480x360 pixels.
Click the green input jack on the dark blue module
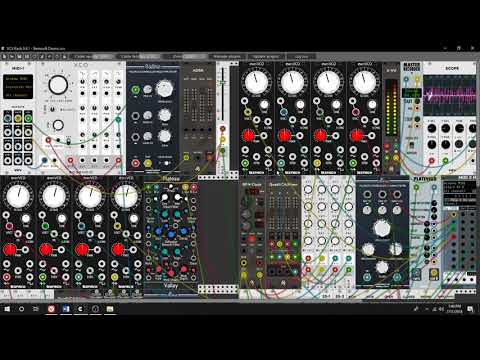[135, 89]
